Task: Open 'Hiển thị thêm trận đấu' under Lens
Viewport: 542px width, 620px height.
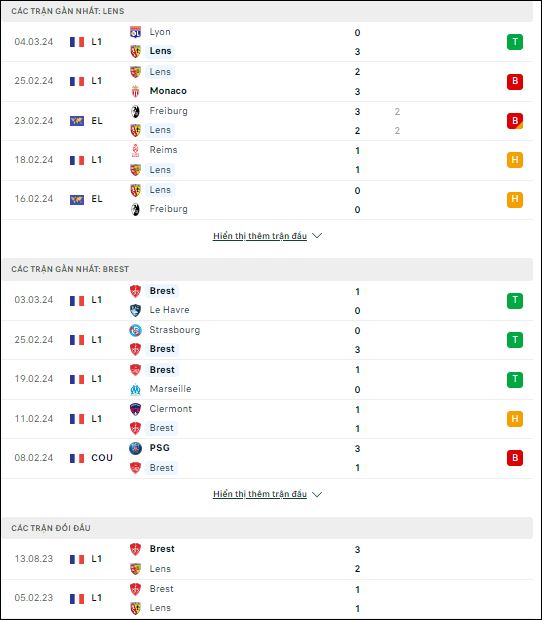Action: pos(260,236)
